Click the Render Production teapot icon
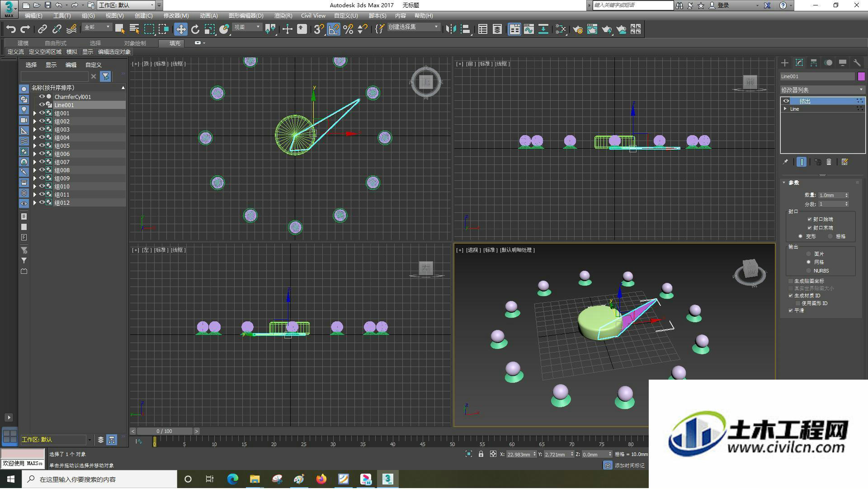This screenshot has height=489, width=868. point(607,29)
